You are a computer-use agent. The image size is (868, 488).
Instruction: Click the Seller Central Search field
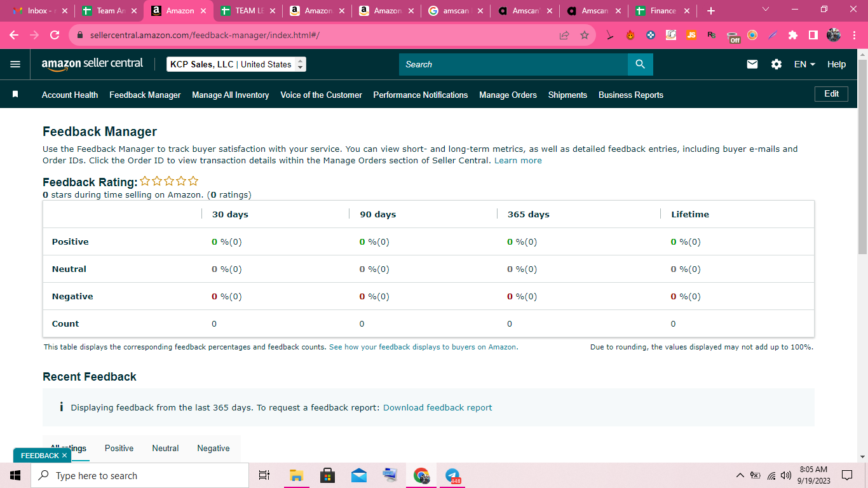pyautogui.click(x=513, y=64)
